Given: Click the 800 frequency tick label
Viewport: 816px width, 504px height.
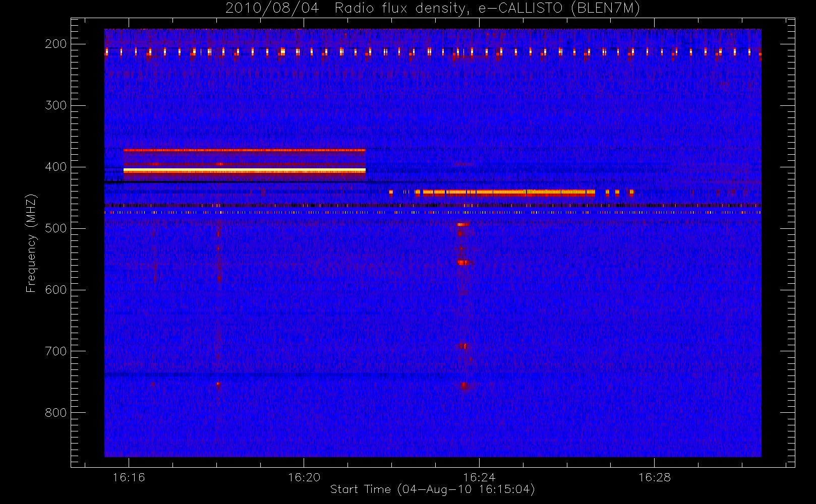Looking at the screenshot, I should coord(55,413).
